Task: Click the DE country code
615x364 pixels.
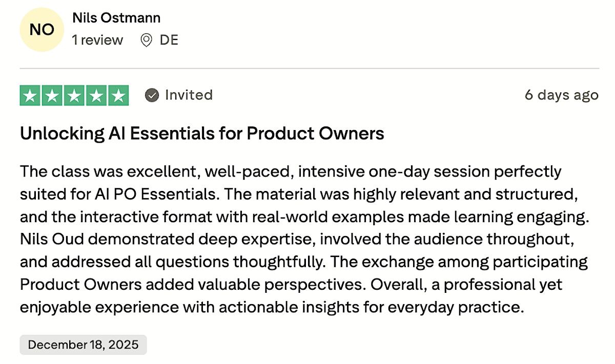Action: tap(169, 40)
